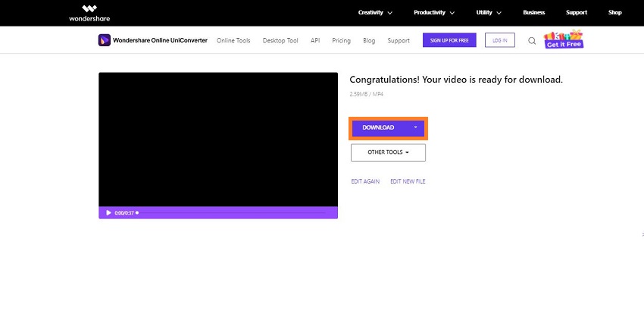Click the Wondershare Online UniConverter title

[160, 40]
